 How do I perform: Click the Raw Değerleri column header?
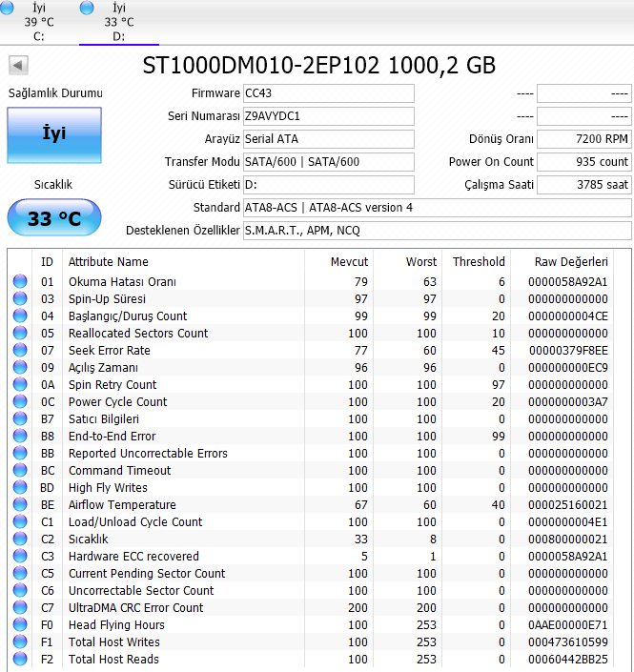point(562,262)
